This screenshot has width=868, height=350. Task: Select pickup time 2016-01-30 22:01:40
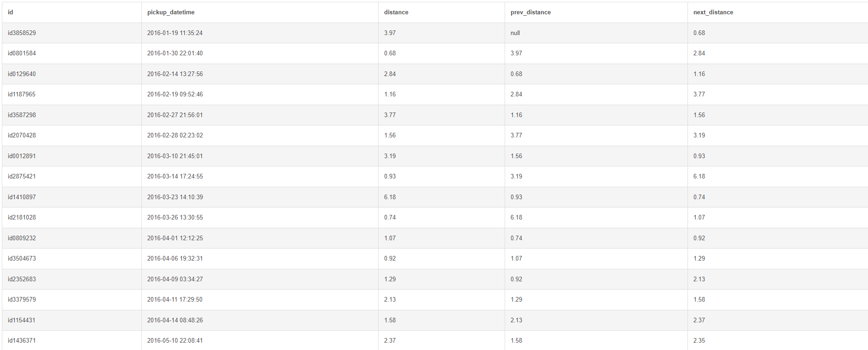click(175, 53)
